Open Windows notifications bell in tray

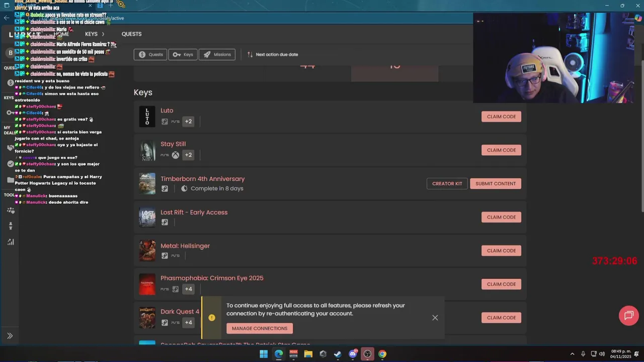coord(637,354)
